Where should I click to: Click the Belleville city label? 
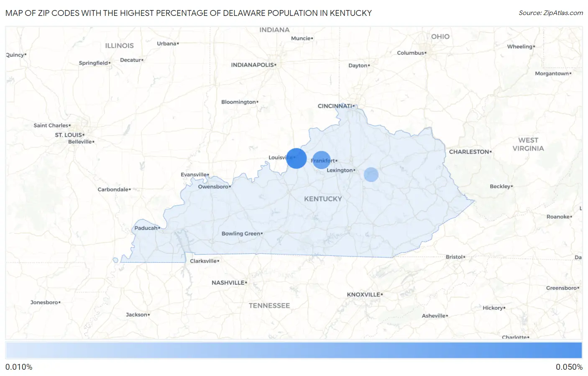click(80, 142)
